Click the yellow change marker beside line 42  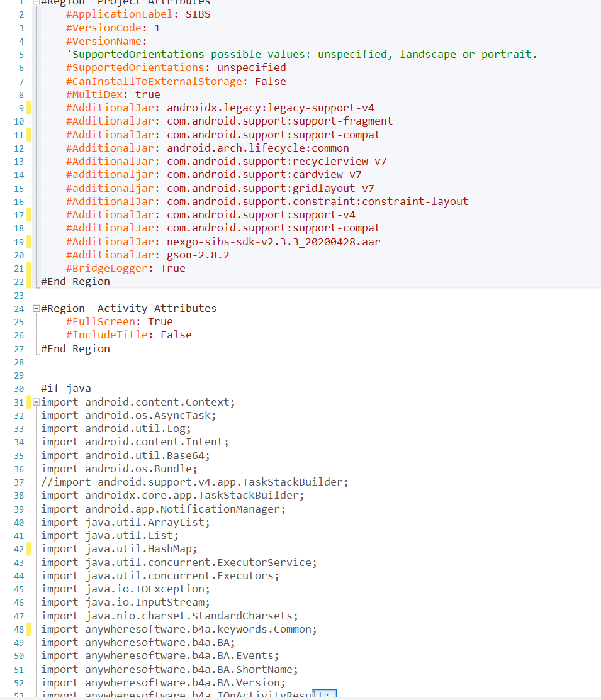[28, 549]
